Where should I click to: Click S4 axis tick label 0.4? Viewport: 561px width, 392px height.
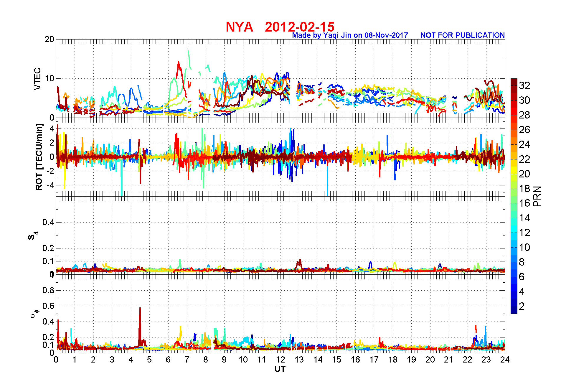click(49, 222)
